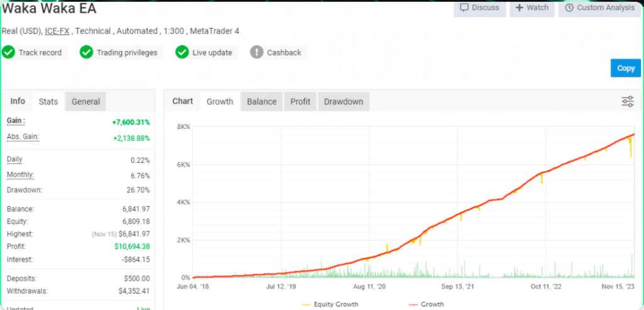Viewport: 644px width, 310px height.
Task: Click the Drawdown label in stats list
Action: pos(24,190)
